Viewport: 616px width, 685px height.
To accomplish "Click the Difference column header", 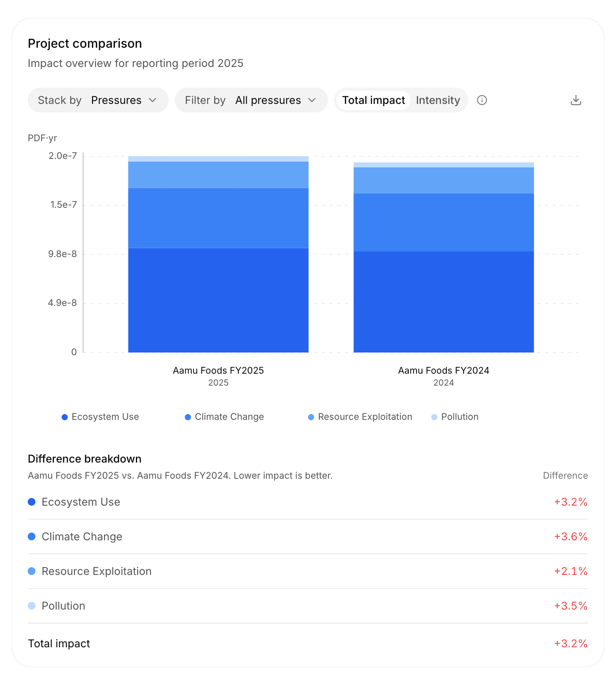I will [565, 476].
